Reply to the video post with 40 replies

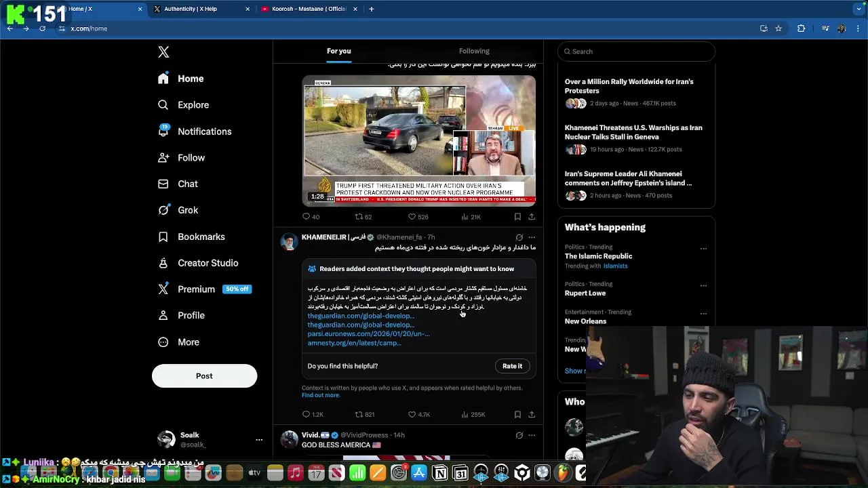pyautogui.click(x=311, y=217)
